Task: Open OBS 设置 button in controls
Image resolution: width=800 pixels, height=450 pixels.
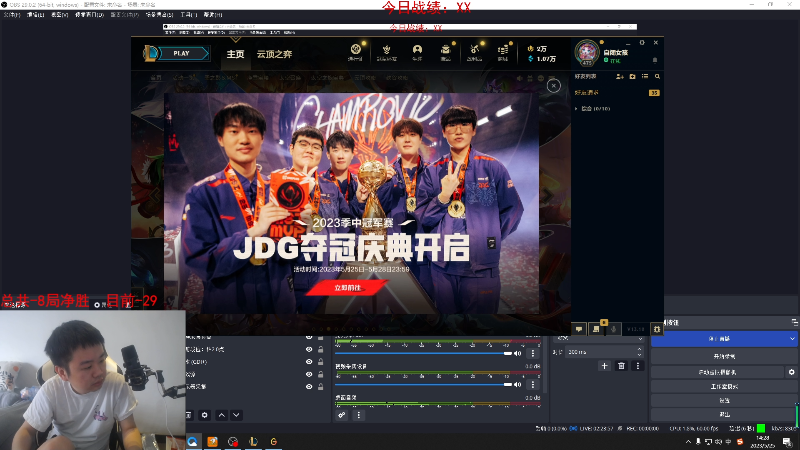Action: 724,401
